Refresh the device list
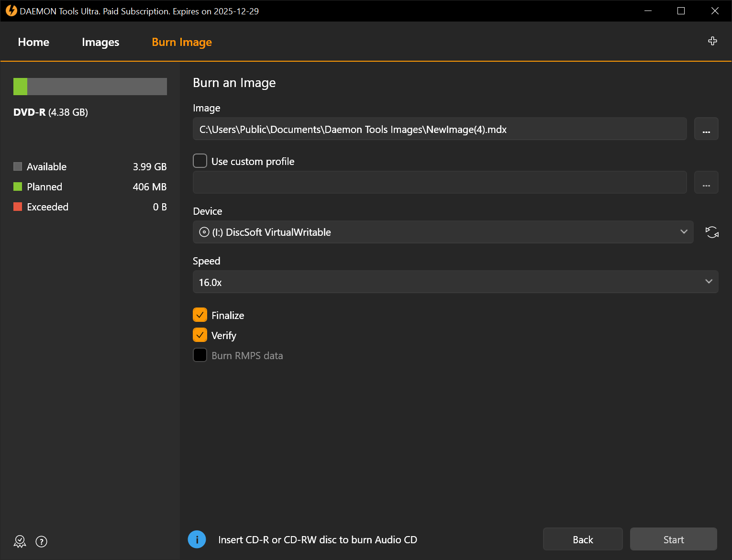Screen dimensions: 732x560 712,232
